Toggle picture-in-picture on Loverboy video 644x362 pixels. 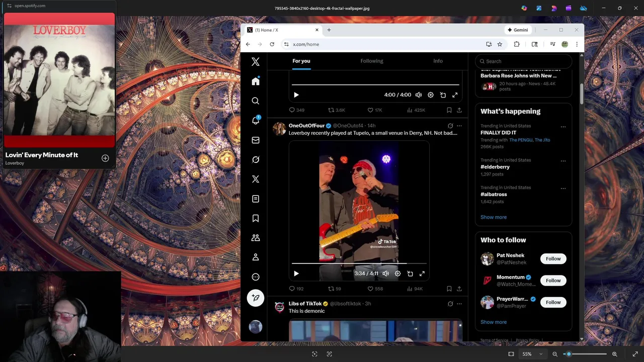(410, 274)
